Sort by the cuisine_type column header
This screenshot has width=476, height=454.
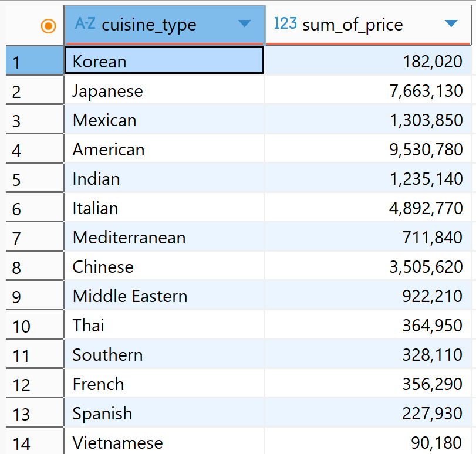[164, 25]
